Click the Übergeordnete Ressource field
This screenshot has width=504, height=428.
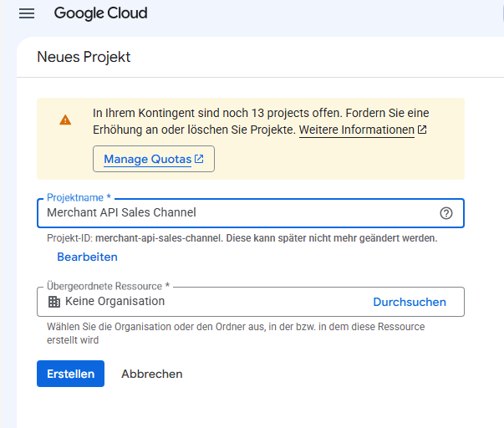251,302
